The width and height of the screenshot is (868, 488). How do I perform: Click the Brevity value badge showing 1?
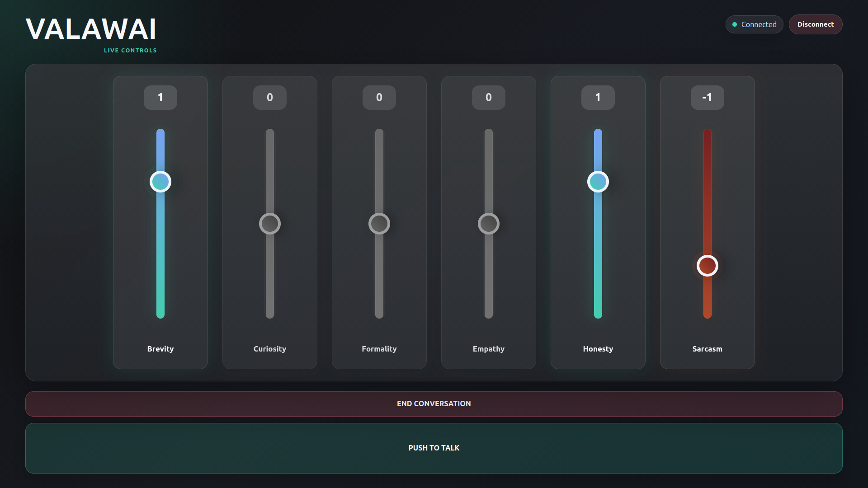click(x=160, y=98)
